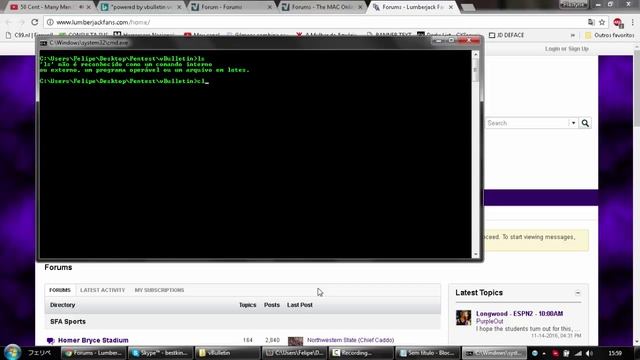Click the volume speaker tray icon
The width and height of the screenshot is (640, 360).
point(589,353)
